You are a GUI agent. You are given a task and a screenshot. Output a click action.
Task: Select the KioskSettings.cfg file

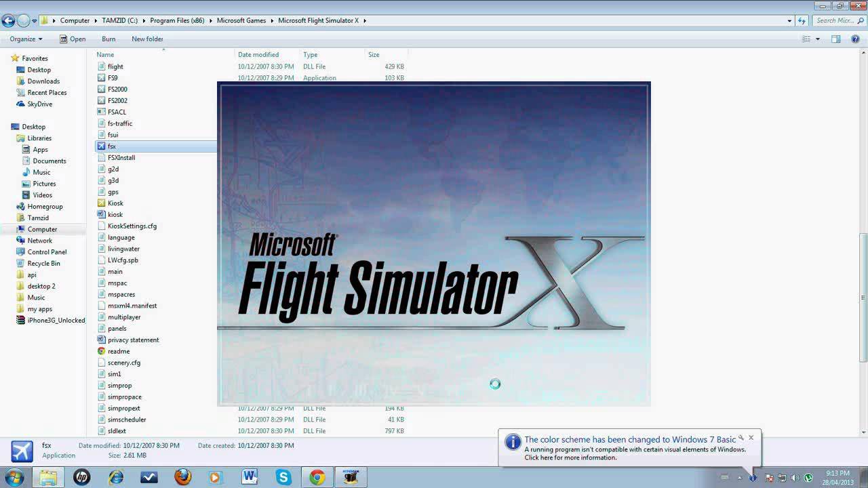pos(132,226)
